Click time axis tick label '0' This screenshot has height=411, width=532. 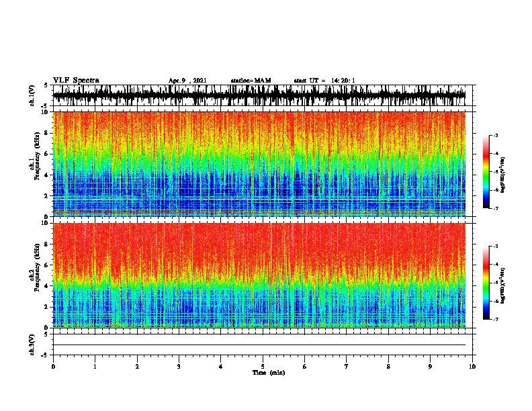pos(53,367)
